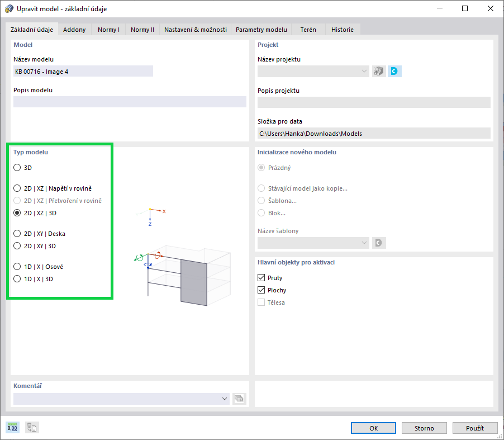Screen dimensions: 504x440
Task: Click the cloud icon next to Název šablony
Action: click(x=379, y=243)
